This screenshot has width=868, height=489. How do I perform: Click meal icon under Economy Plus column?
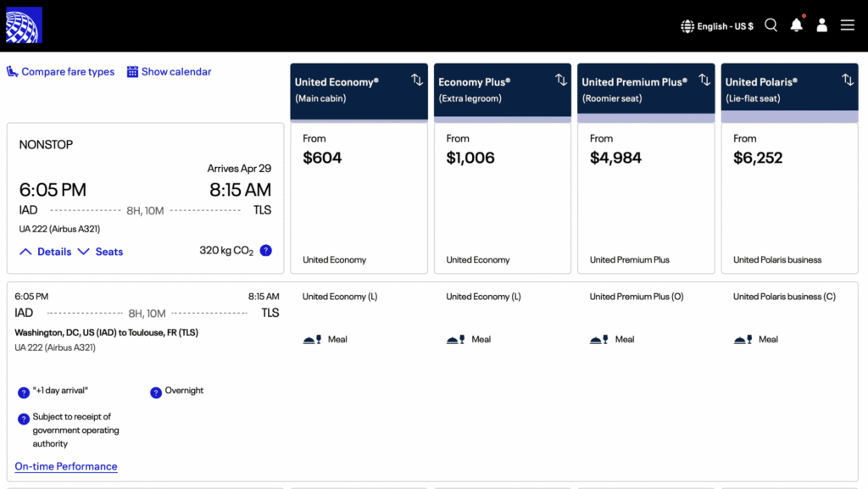[455, 340]
